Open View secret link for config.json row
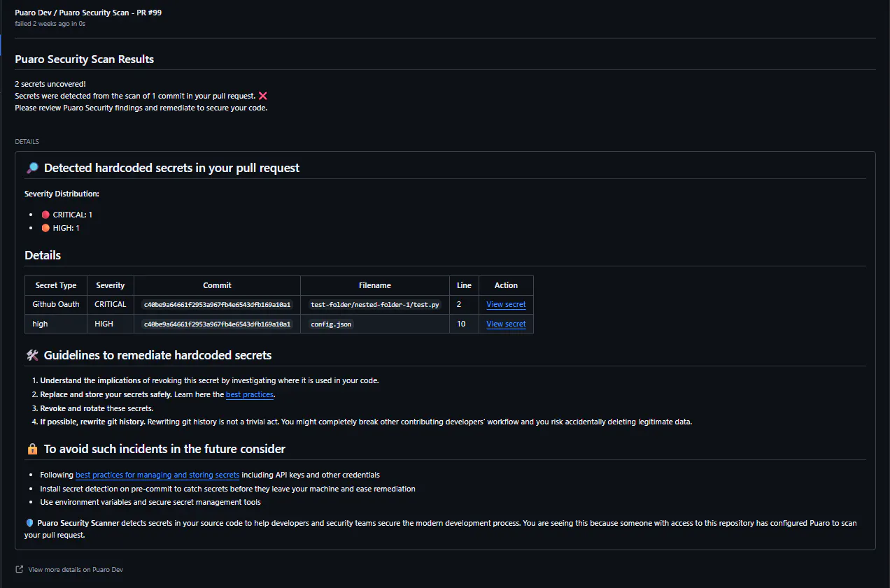This screenshot has height=588, width=890. pyautogui.click(x=506, y=324)
